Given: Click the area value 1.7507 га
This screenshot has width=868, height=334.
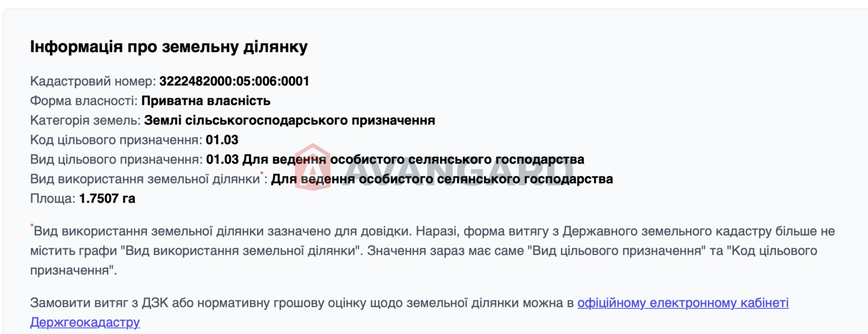Looking at the screenshot, I should [x=107, y=198].
